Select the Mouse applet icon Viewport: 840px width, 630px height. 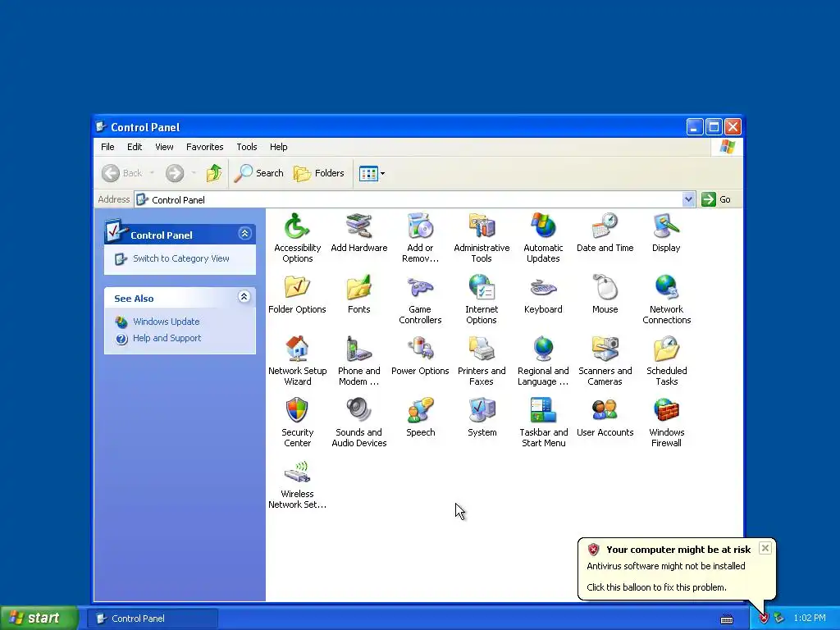(x=605, y=288)
